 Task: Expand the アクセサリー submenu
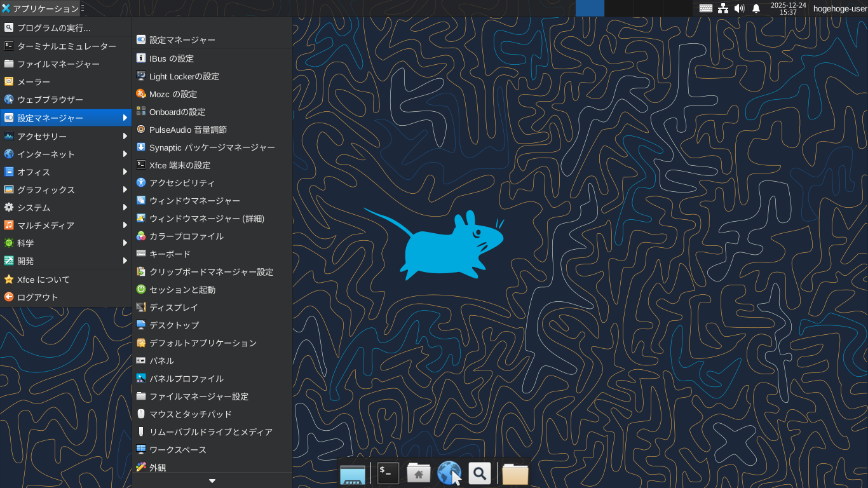point(66,137)
